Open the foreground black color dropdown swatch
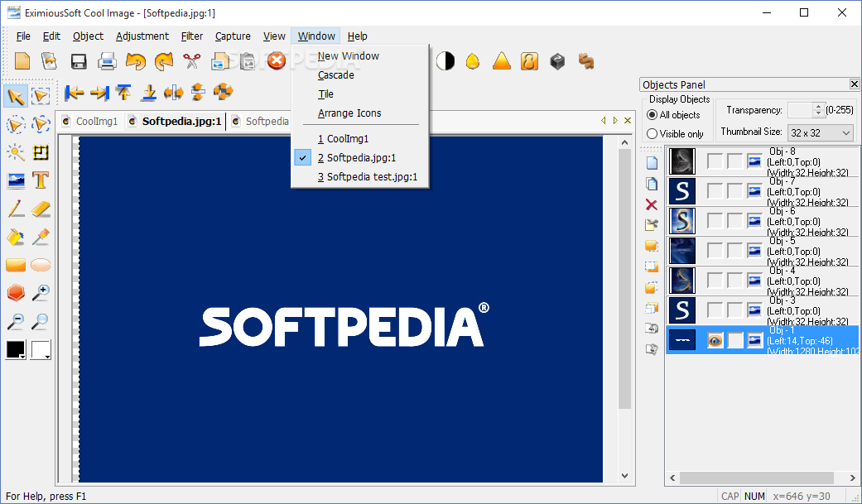 [x=16, y=349]
